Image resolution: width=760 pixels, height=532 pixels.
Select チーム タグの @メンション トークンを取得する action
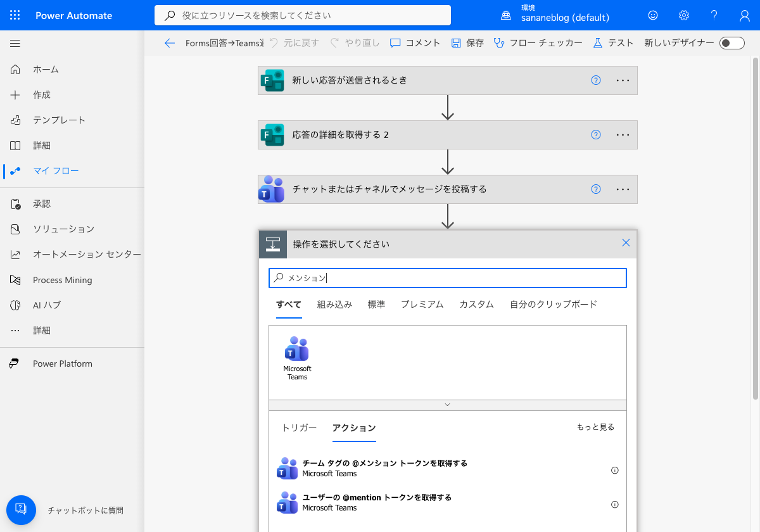pyautogui.click(x=447, y=469)
